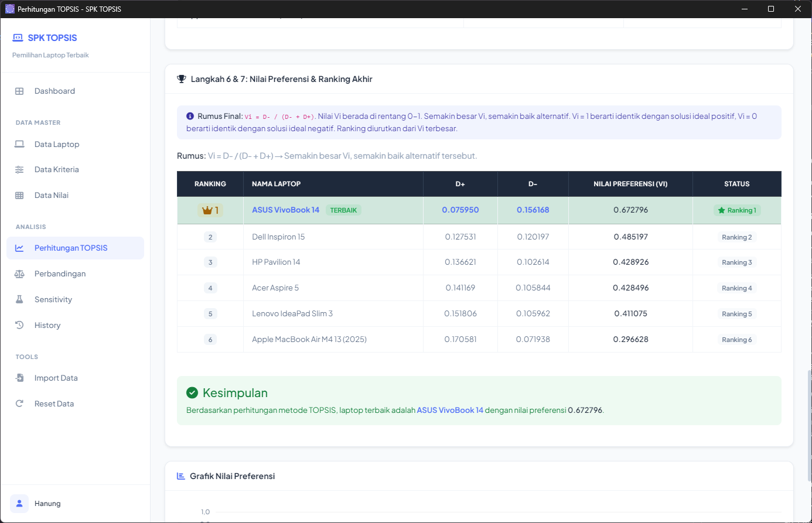Click preference value 0.485197
This screenshot has width=812, height=523.
click(x=631, y=237)
